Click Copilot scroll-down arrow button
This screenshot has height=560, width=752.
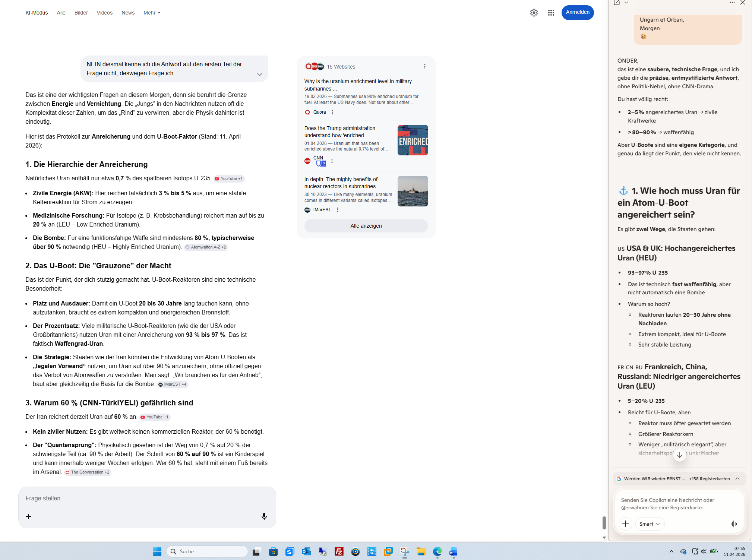click(679, 455)
